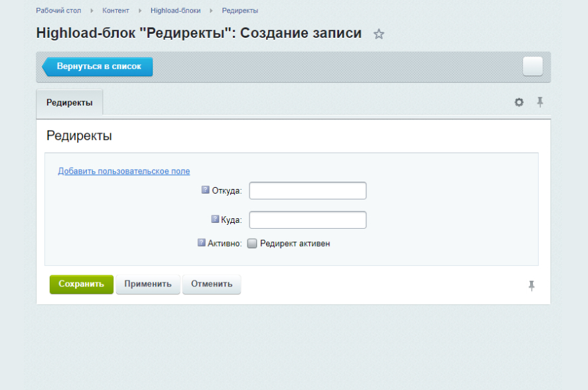
Task: Enable the Редирект активен checkbox
Action: [252, 243]
